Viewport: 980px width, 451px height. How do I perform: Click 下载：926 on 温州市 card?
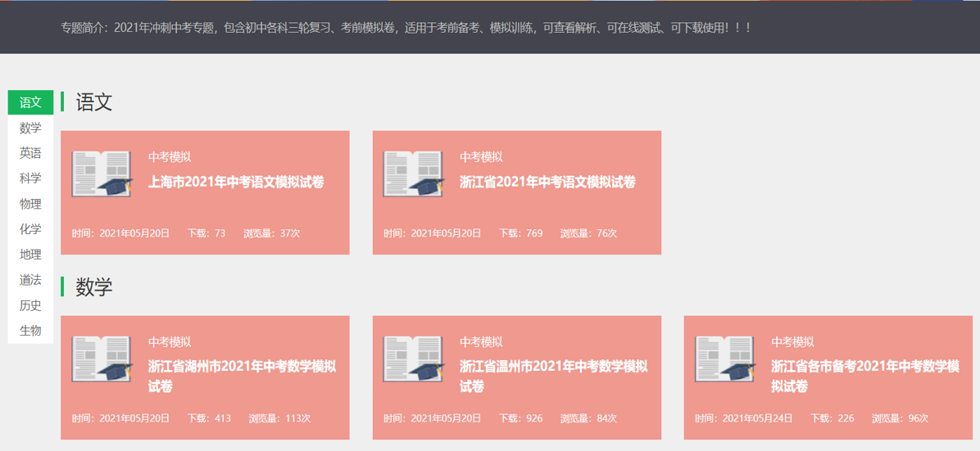point(520,418)
